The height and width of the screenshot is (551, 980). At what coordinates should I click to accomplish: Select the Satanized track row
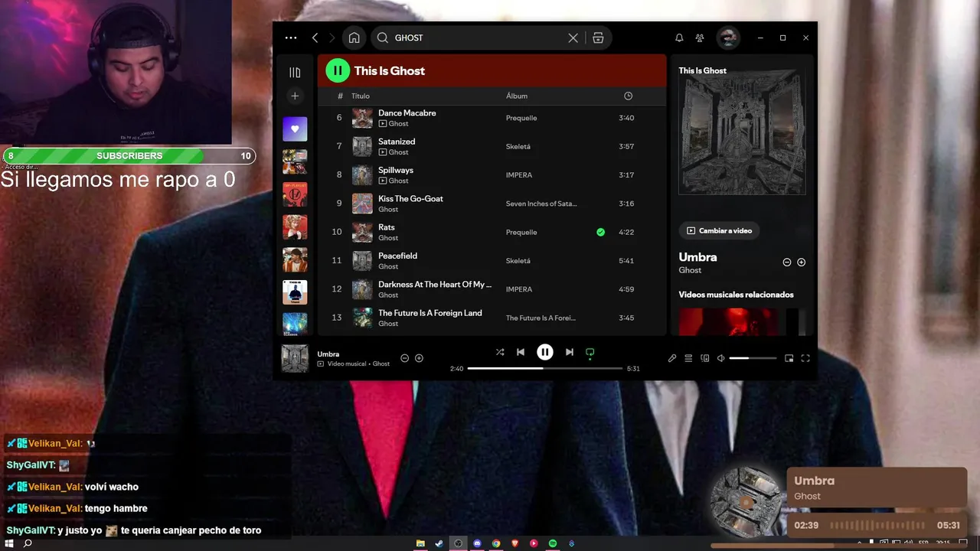click(x=492, y=146)
